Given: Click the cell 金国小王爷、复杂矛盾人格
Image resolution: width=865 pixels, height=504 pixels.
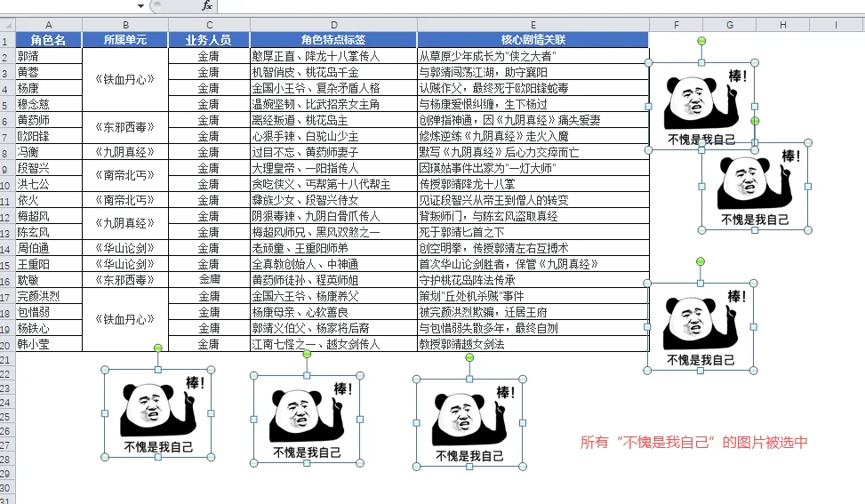Looking at the screenshot, I should point(333,88).
